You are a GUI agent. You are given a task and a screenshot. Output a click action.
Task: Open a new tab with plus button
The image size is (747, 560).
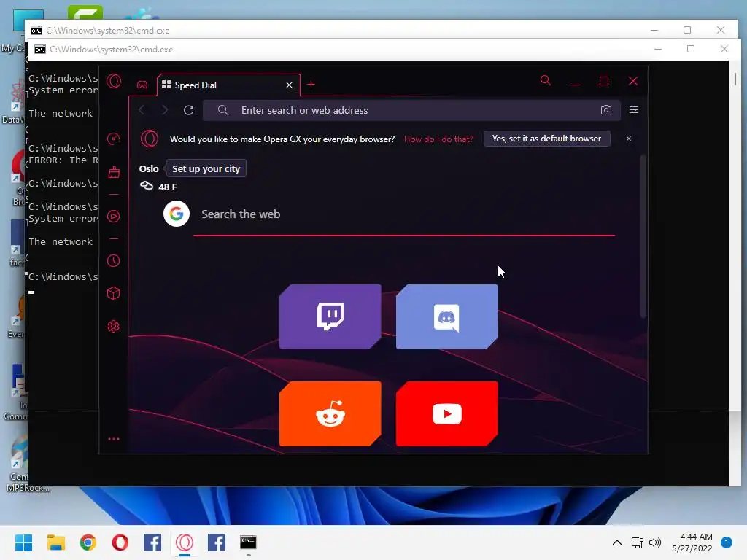tap(311, 85)
